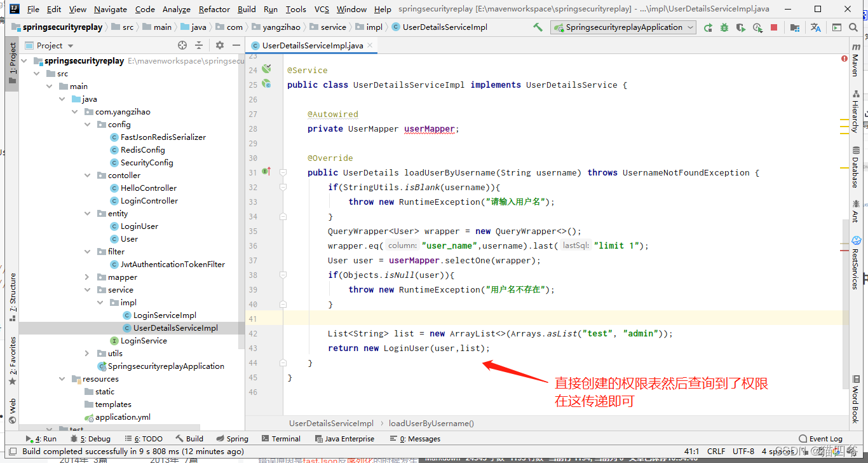Select JwtAuthenticationTokenFilter in project tree
Image resolution: width=868 pixels, height=463 pixels.
pos(173,265)
